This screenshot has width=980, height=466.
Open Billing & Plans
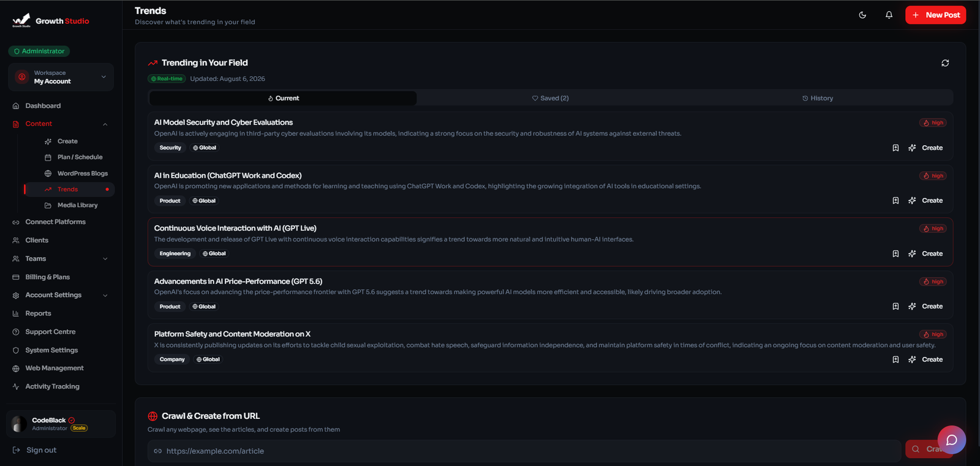coord(47,277)
